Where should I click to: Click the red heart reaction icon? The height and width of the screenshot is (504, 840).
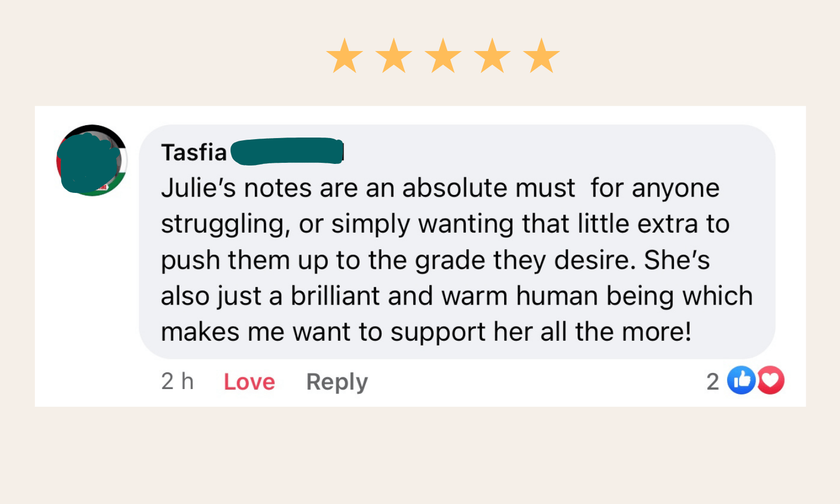pyautogui.click(x=771, y=380)
